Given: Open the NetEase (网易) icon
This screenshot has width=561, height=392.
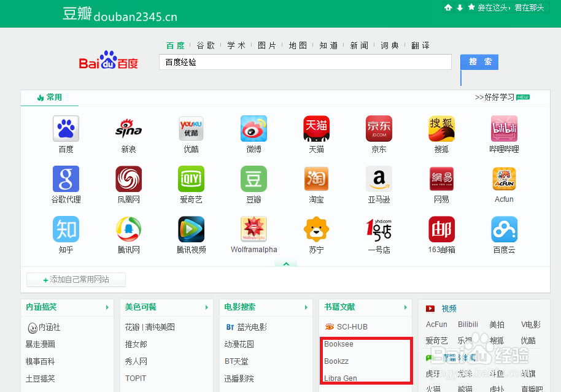Looking at the screenshot, I should tap(441, 179).
